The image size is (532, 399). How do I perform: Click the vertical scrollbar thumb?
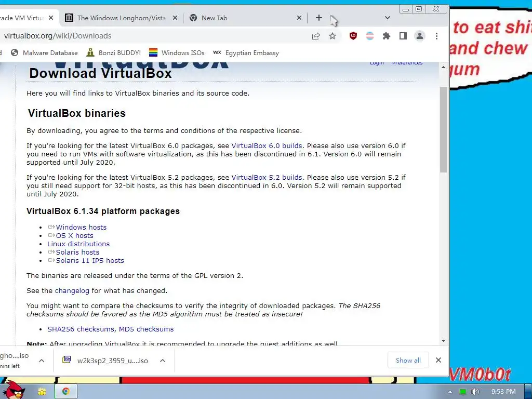(x=443, y=129)
